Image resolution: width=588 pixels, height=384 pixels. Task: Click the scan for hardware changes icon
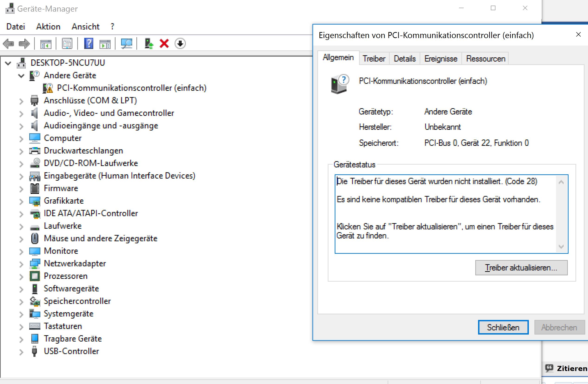tap(126, 44)
